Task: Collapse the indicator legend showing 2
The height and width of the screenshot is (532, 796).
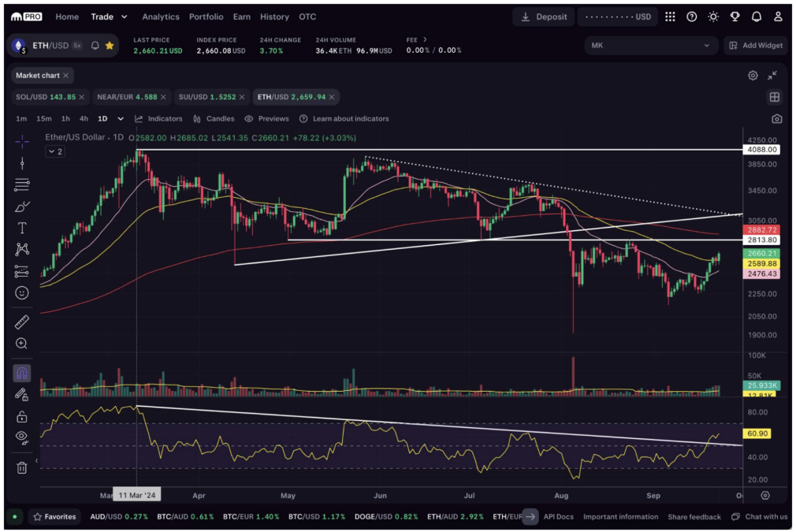Action: tap(55, 151)
